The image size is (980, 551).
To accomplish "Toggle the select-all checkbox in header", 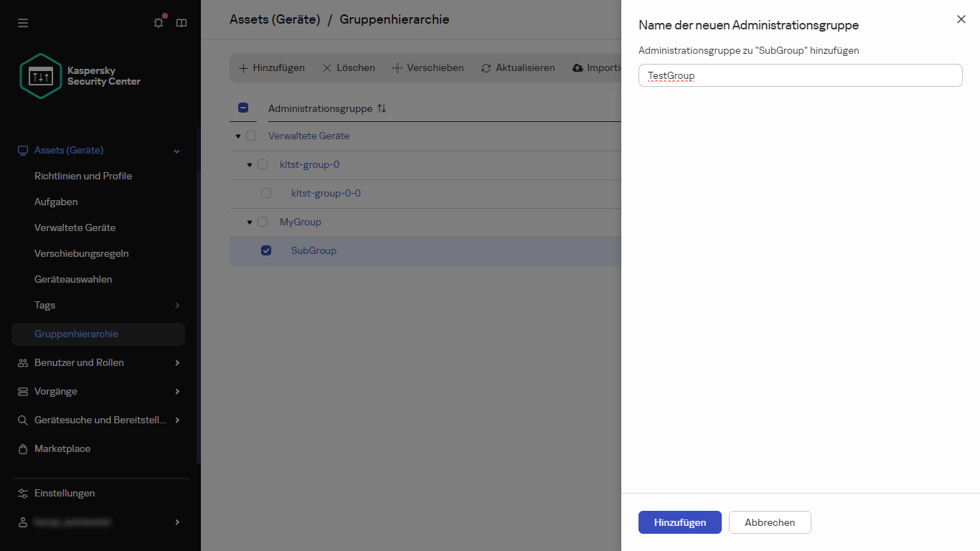I will coord(243,107).
